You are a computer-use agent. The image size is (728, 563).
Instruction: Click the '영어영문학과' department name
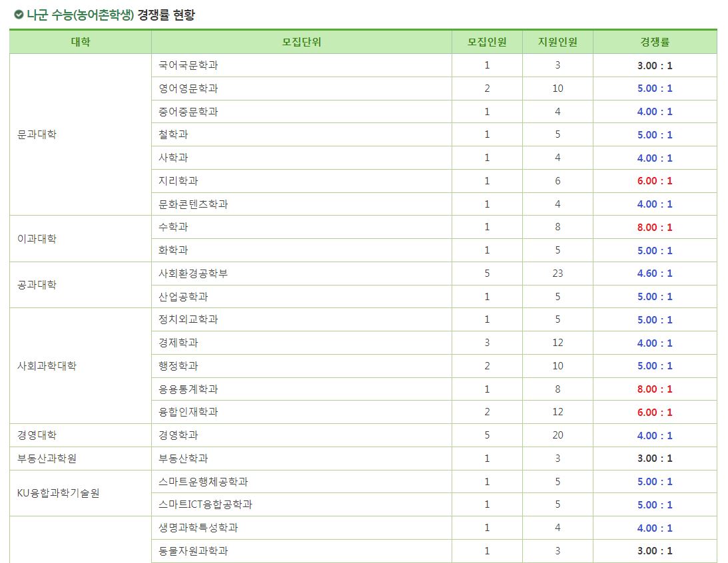[188, 88]
